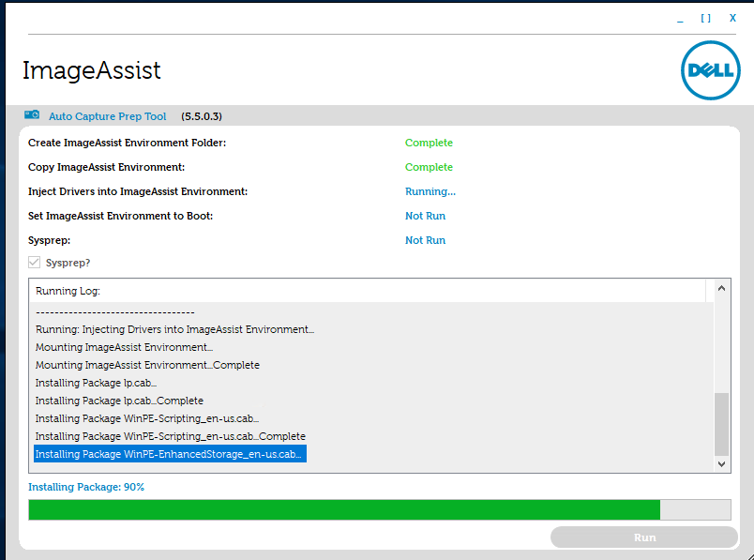
Task: Click the 'Running Log:' header text
Action: pos(68,291)
